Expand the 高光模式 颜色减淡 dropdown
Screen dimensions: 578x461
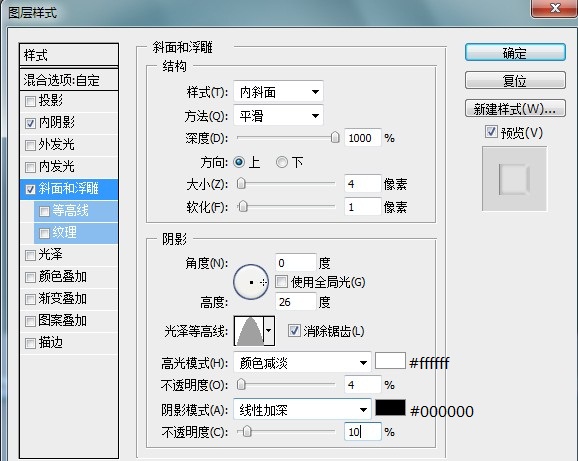click(302, 363)
